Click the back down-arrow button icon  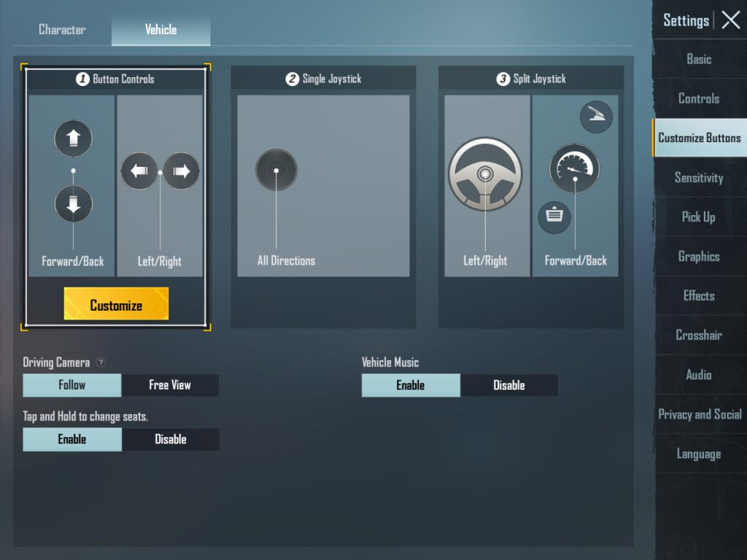pyautogui.click(x=73, y=204)
